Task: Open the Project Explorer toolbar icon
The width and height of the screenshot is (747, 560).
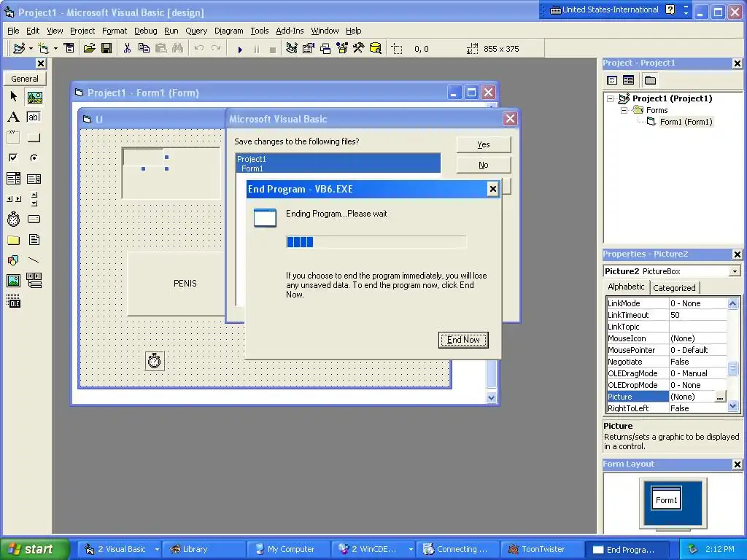Action: (292, 49)
